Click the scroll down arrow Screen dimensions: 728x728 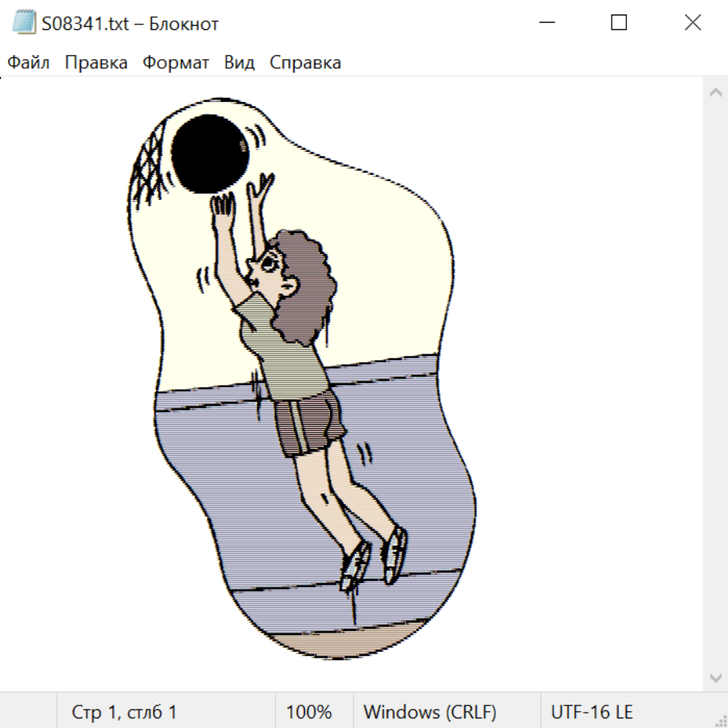point(715,676)
